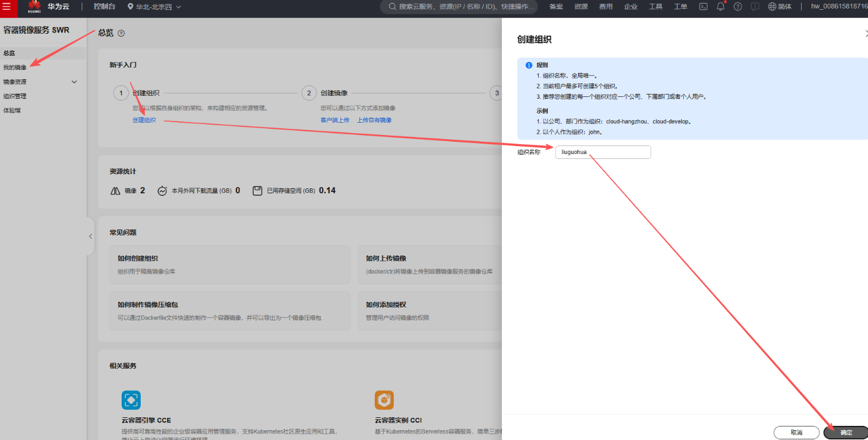Go to 我的镜像 in sidebar
Viewport: 868px width, 440px height.
coord(15,68)
